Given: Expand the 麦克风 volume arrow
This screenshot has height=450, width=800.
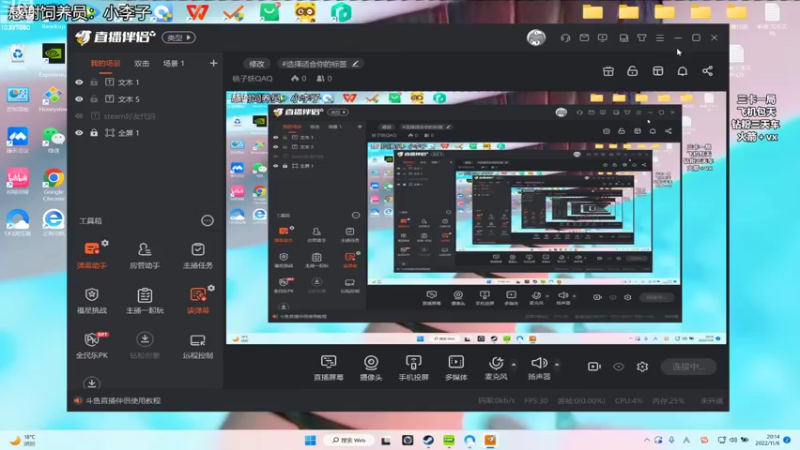Looking at the screenshot, I should [513, 364].
